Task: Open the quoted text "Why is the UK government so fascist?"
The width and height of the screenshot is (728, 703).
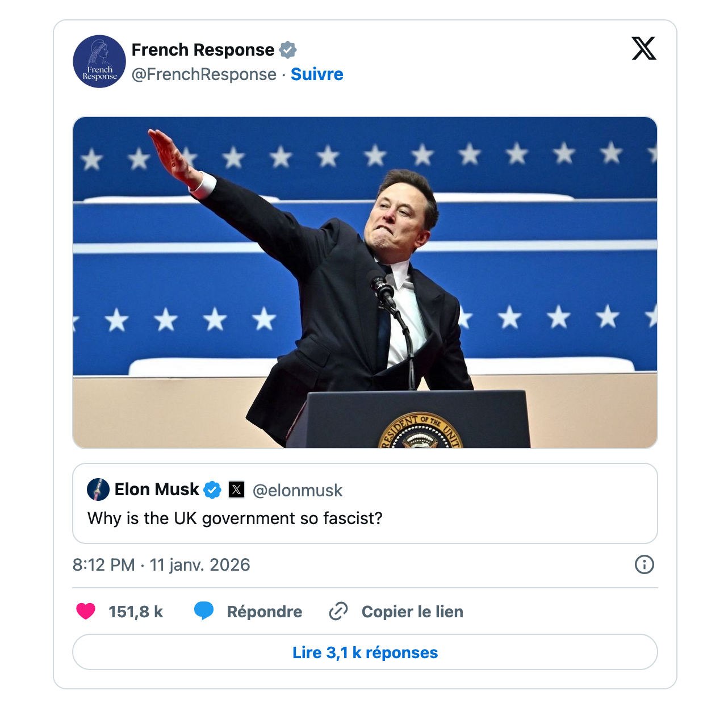Action: coord(235,518)
